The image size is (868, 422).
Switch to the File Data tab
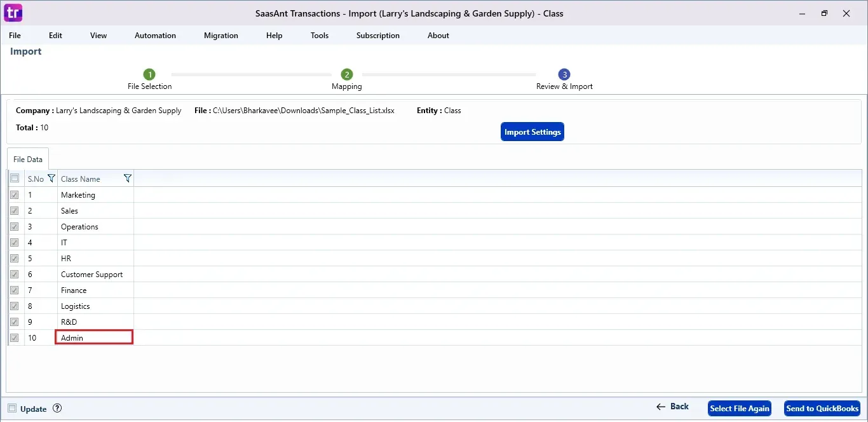click(x=28, y=160)
